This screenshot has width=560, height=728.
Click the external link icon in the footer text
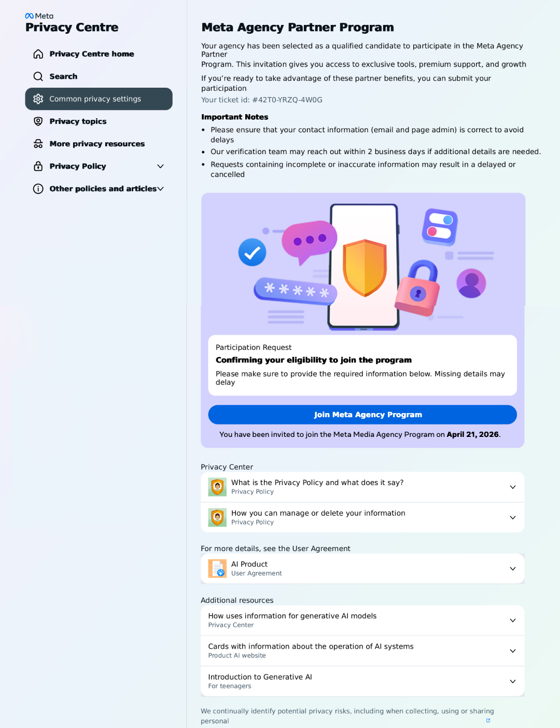[488, 720]
